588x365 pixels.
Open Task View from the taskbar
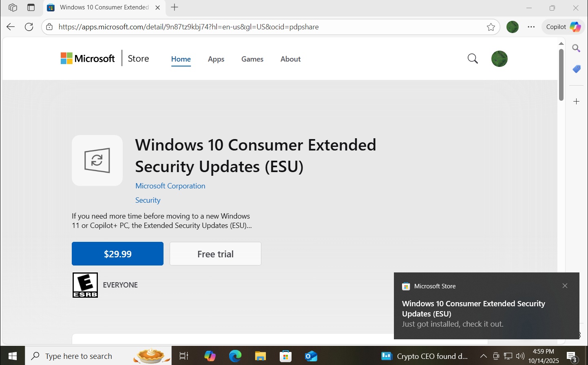click(183, 356)
